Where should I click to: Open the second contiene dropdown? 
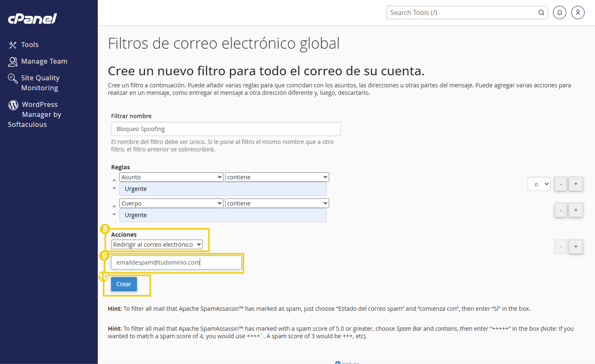[277, 203]
